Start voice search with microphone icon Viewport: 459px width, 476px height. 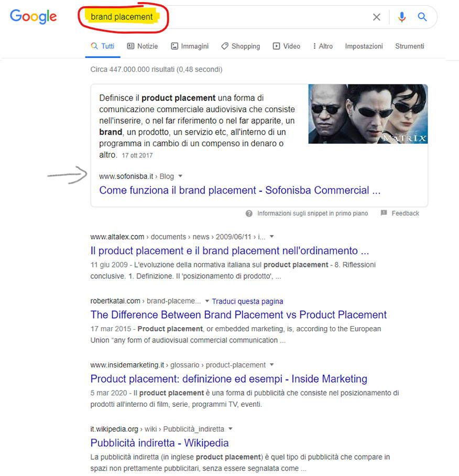tap(402, 17)
